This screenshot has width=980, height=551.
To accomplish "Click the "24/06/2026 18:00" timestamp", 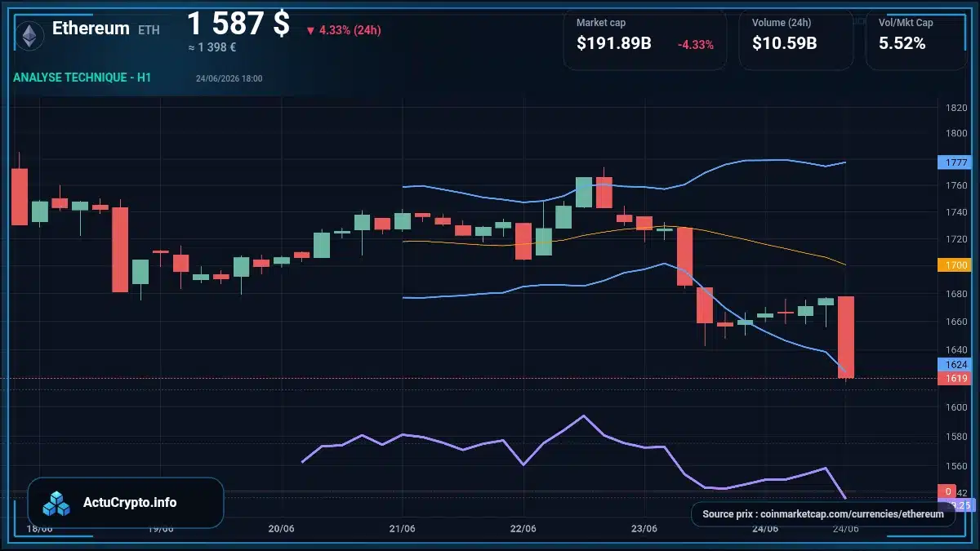I will pos(229,78).
